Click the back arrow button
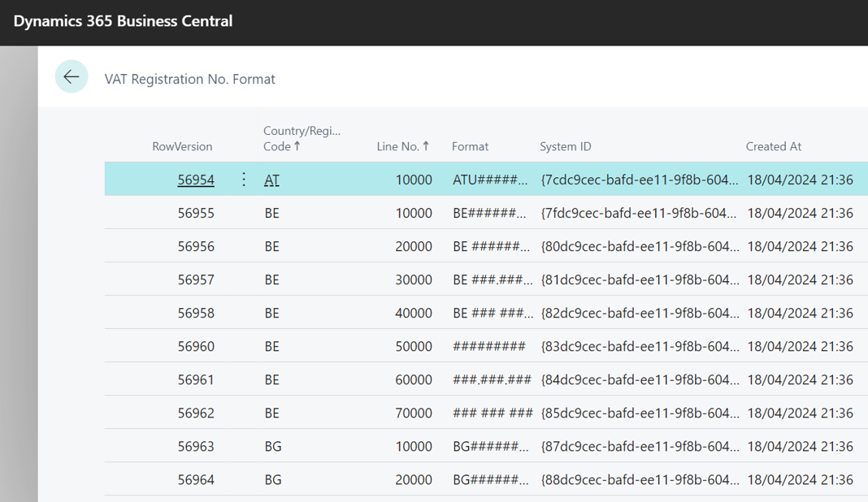This screenshot has height=502, width=868. click(x=72, y=77)
